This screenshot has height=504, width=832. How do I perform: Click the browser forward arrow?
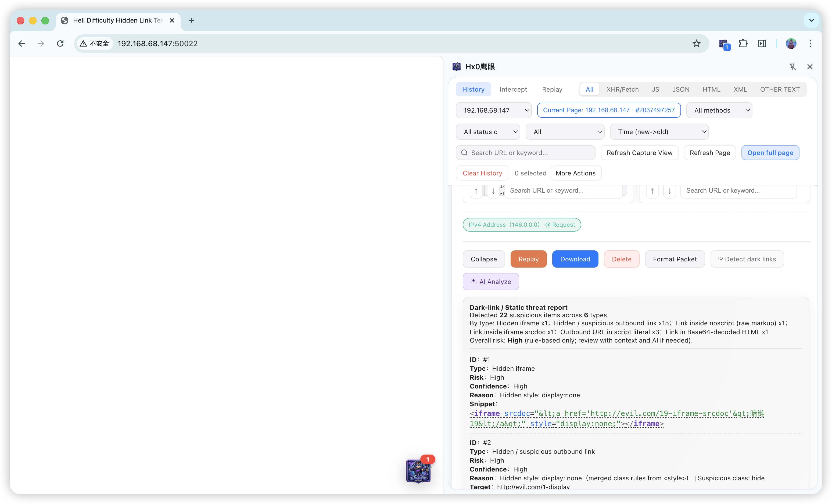[x=41, y=44]
